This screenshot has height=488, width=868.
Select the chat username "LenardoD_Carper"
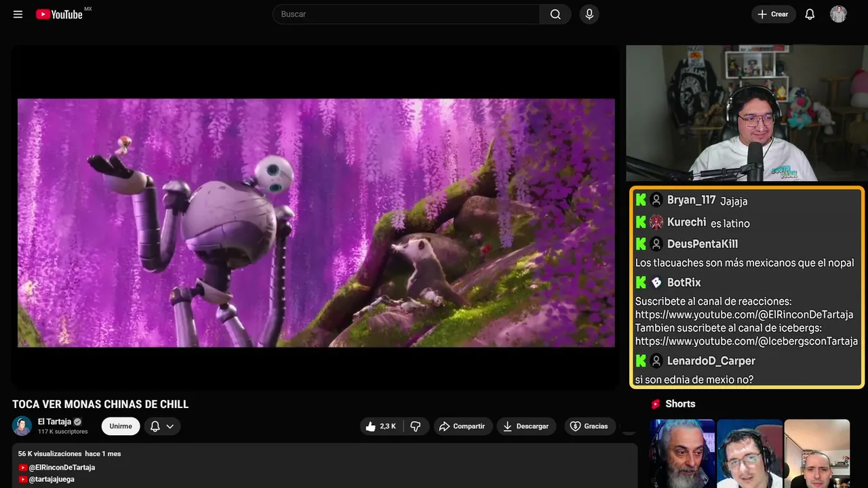(711, 361)
